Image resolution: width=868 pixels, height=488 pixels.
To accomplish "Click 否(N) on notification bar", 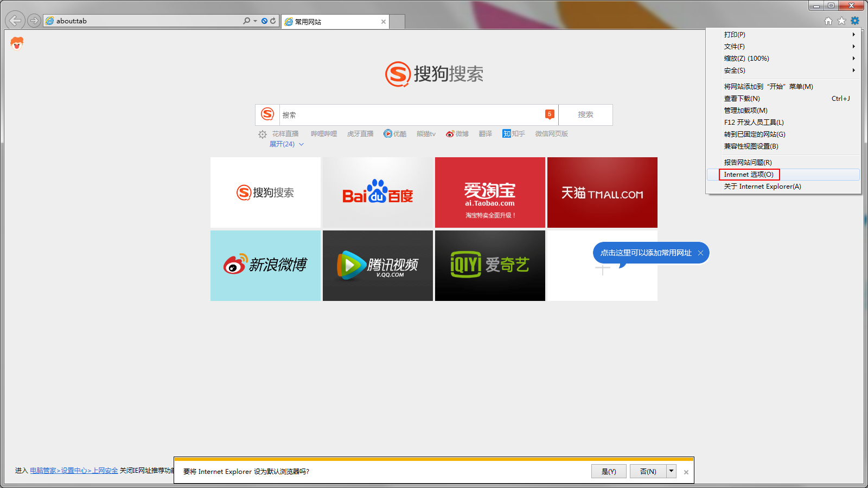I will [x=648, y=471].
